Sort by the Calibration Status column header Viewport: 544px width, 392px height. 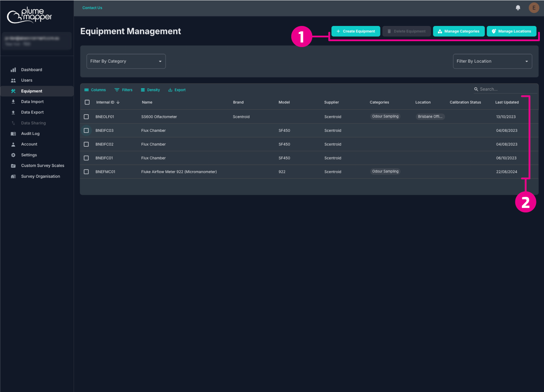point(465,102)
